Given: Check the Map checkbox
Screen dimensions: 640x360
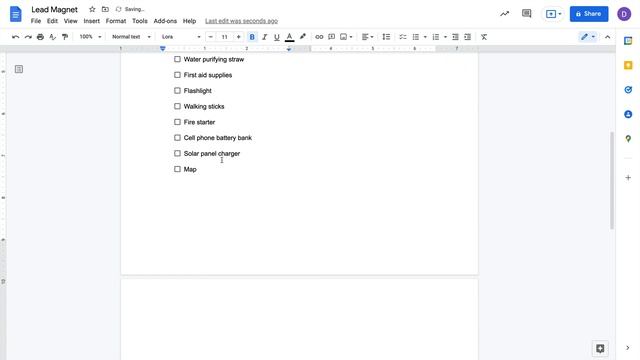Looking at the screenshot, I should pyautogui.click(x=177, y=169).
